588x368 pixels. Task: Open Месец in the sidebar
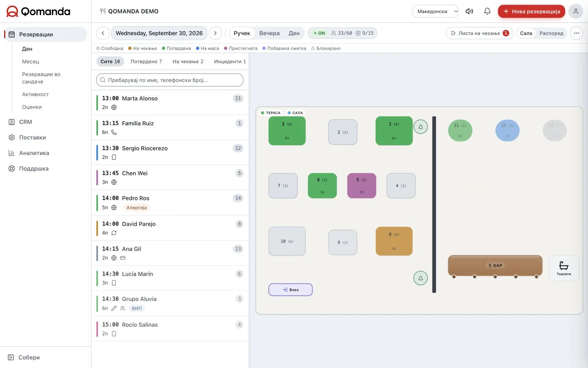[x=31, y=61]
